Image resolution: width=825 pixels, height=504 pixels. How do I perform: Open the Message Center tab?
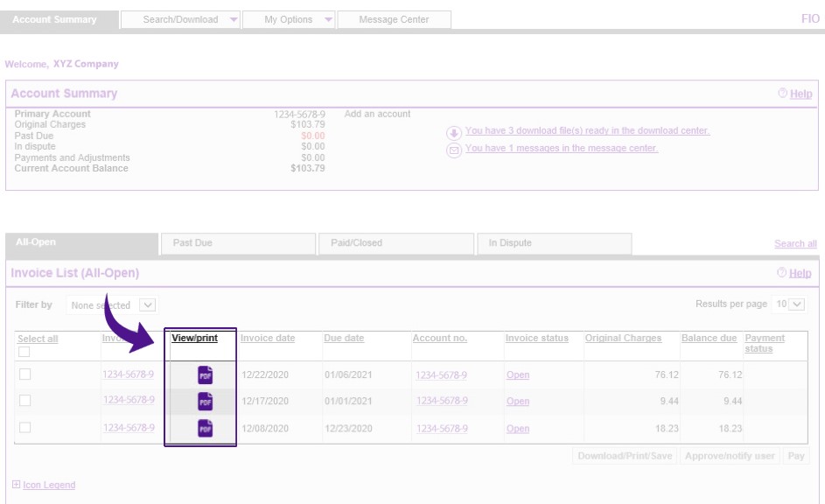click(394, 19)
